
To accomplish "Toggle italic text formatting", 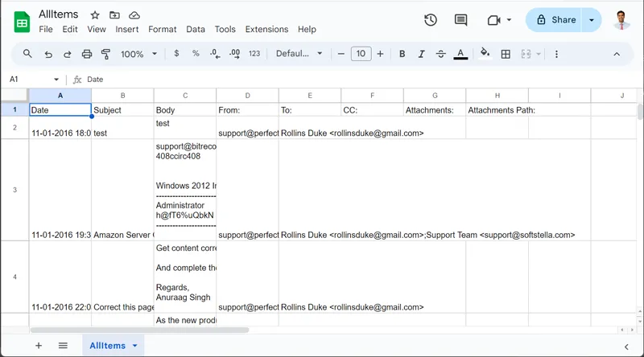I will tap(422, 54).
